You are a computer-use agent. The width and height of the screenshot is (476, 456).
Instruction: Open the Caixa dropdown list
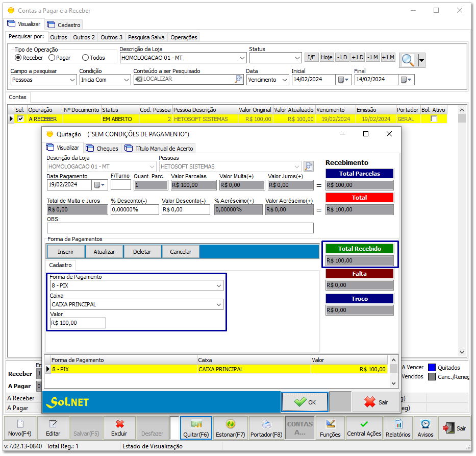[x=219, y=305]
